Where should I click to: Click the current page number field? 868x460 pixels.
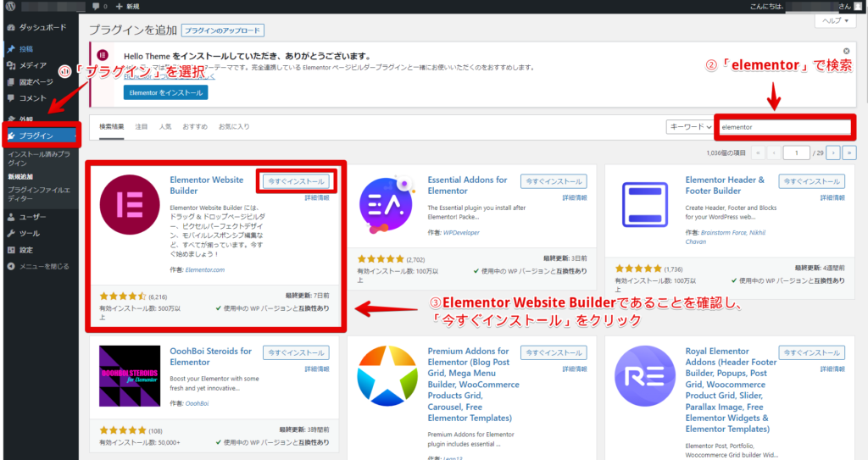pos(797,152)
